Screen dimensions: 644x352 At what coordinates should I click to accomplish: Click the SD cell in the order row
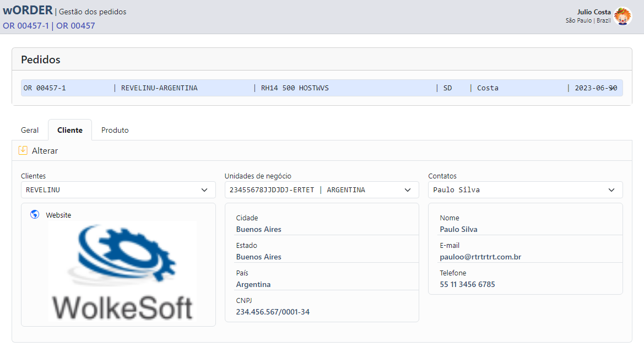tap(448, 88)
